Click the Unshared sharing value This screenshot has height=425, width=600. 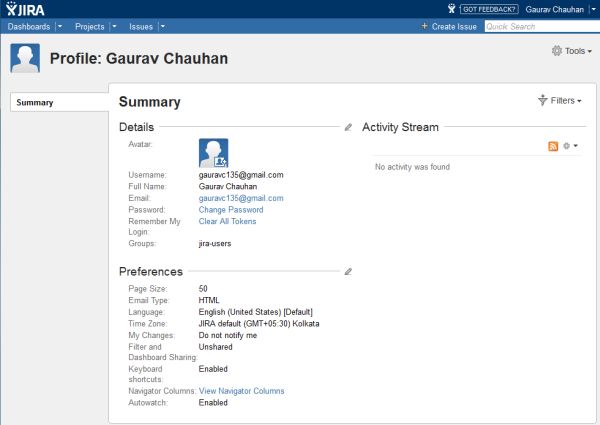[215, 347]
